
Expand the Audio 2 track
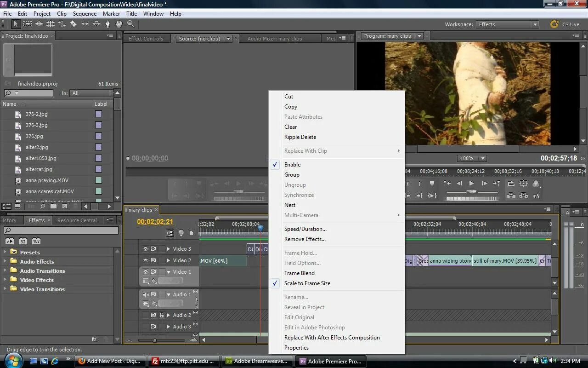pos(168,315)
